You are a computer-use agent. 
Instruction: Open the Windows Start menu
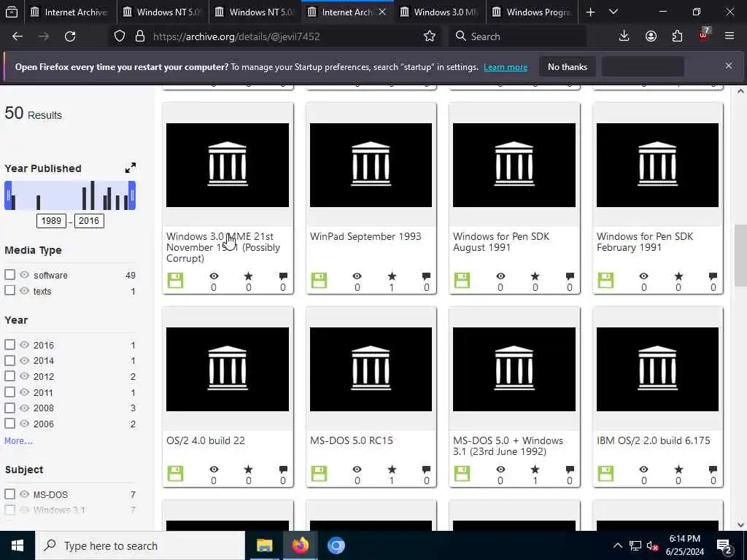18,545
